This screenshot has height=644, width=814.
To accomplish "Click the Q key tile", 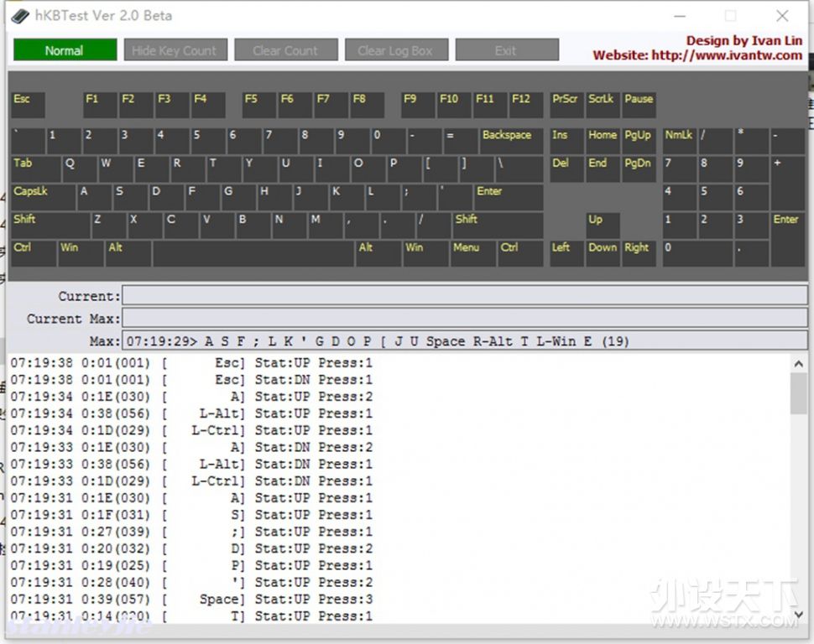I will click(x=80, y=169).
